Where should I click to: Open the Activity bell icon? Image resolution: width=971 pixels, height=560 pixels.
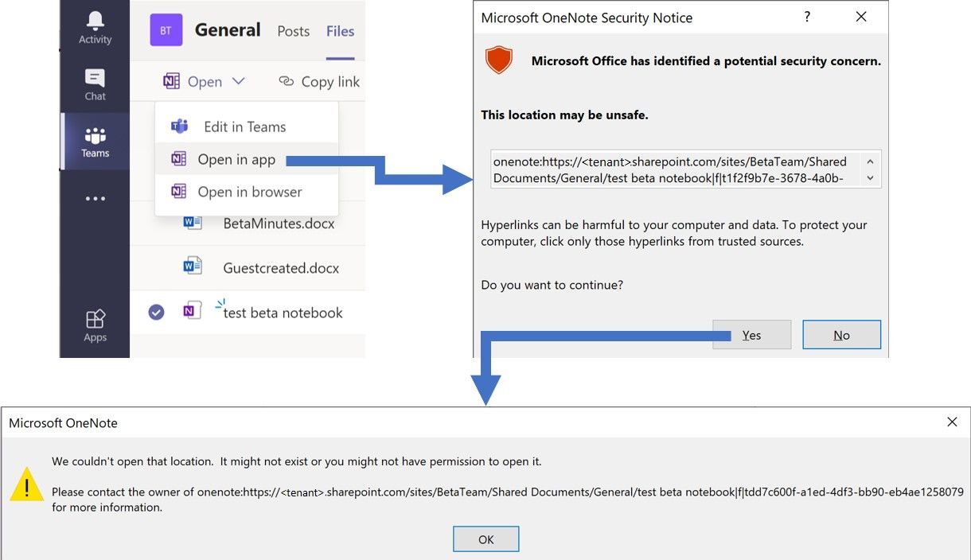[94, 21]
